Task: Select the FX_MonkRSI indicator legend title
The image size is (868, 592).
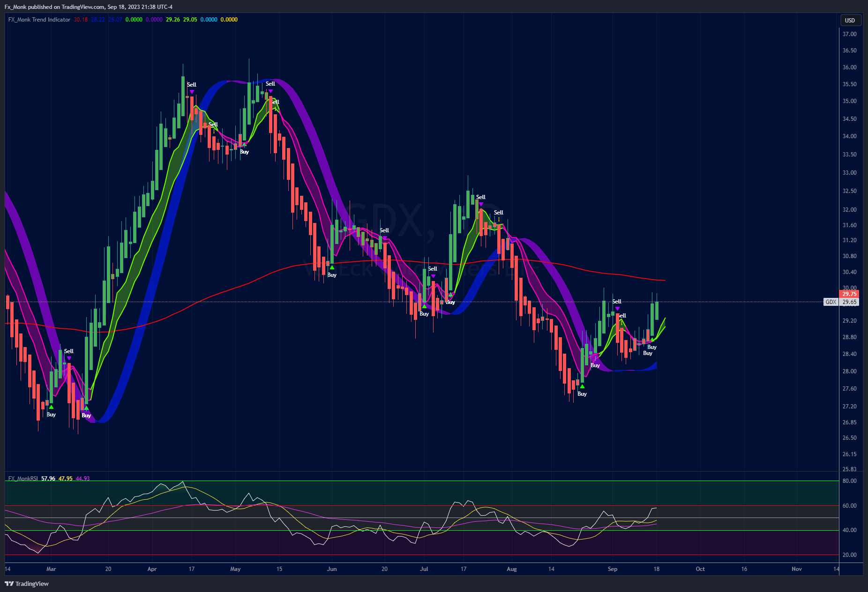Action: (23, 479)
